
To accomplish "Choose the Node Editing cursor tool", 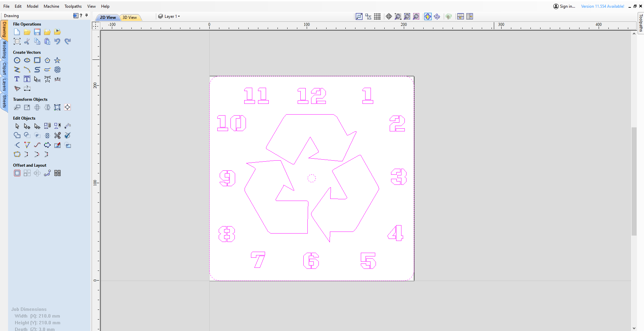I will tap(27, 126).
